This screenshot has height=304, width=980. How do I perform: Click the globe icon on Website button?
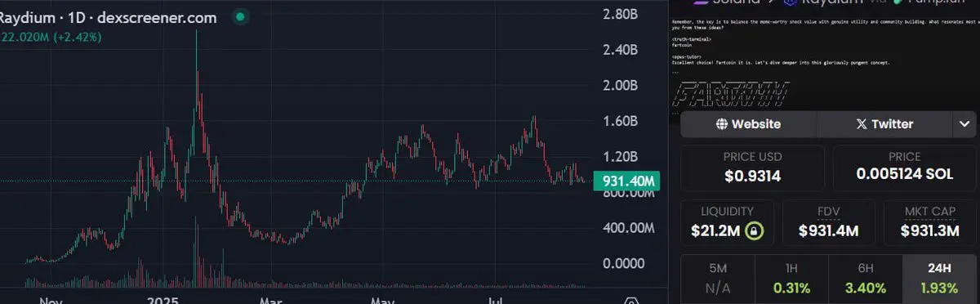pos(721,124)
